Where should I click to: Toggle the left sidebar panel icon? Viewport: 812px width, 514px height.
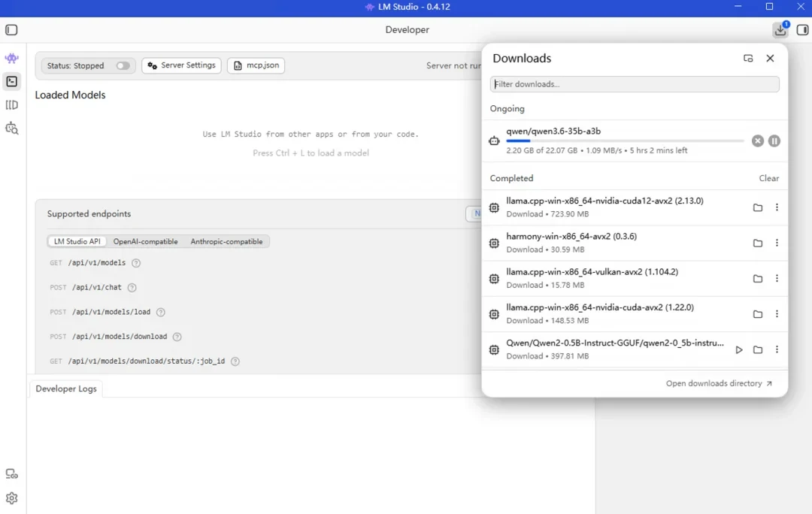point(11,30)
